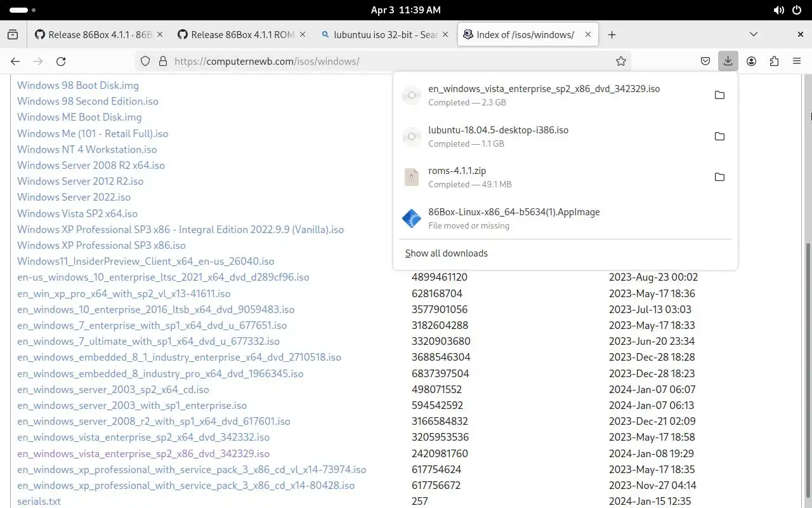The width and height of the screenshot is (812, 508).
Task: Open the system power menu icon
Action: point(797,10)
